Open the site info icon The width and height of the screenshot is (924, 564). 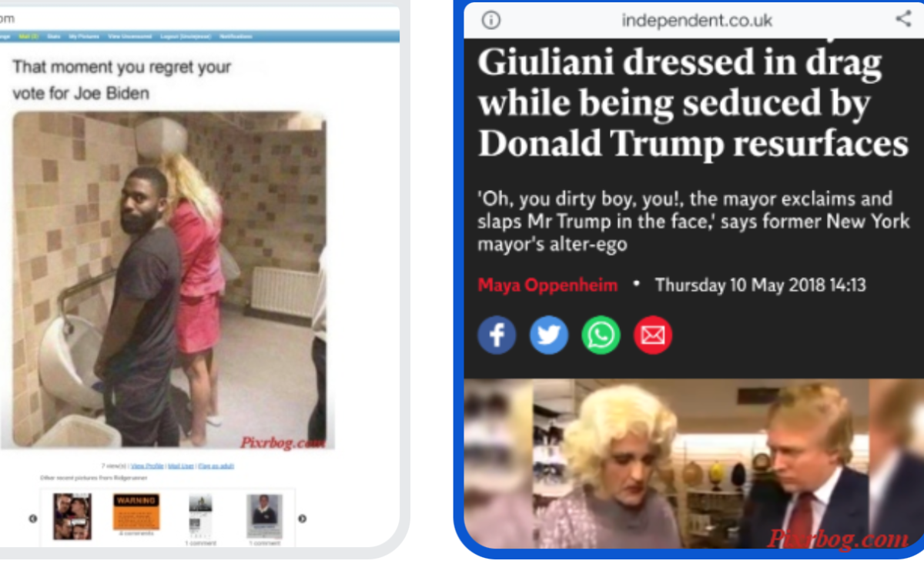(x=490, y=19)
